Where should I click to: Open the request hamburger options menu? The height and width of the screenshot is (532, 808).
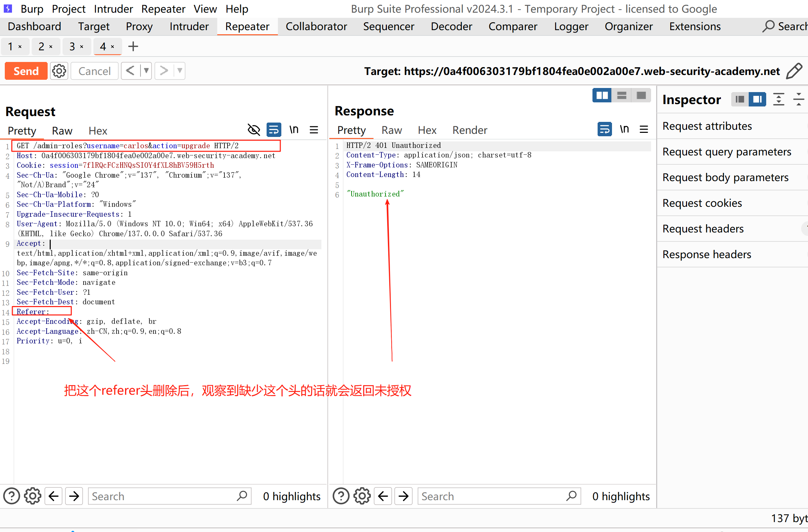(314, 130)
